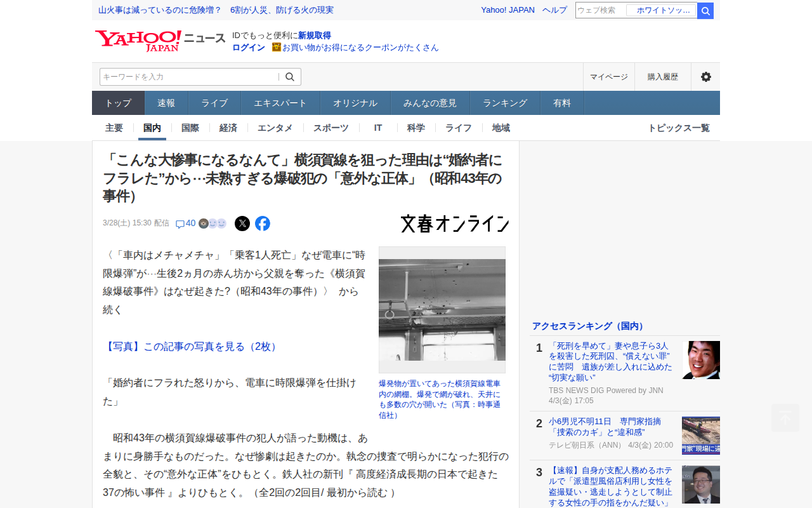
Task: Open thumbnail of ranking 3 article
Action: tap(701, 485)
